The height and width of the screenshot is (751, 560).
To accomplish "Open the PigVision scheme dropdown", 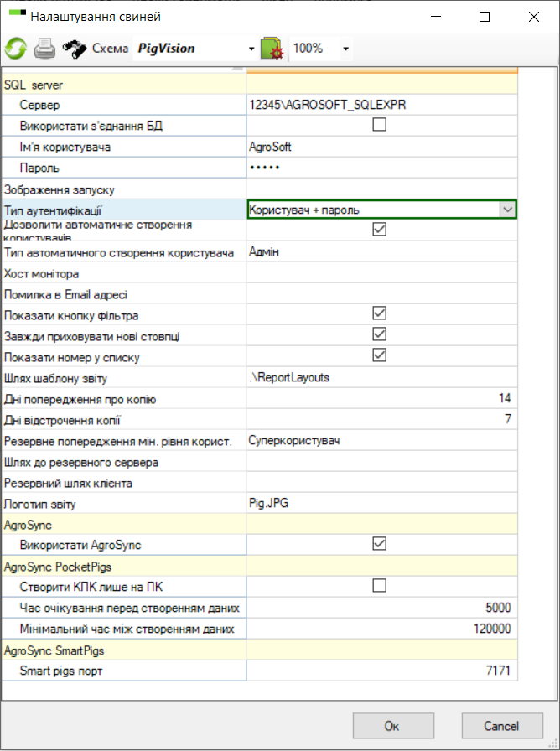I will pos(251,49).
